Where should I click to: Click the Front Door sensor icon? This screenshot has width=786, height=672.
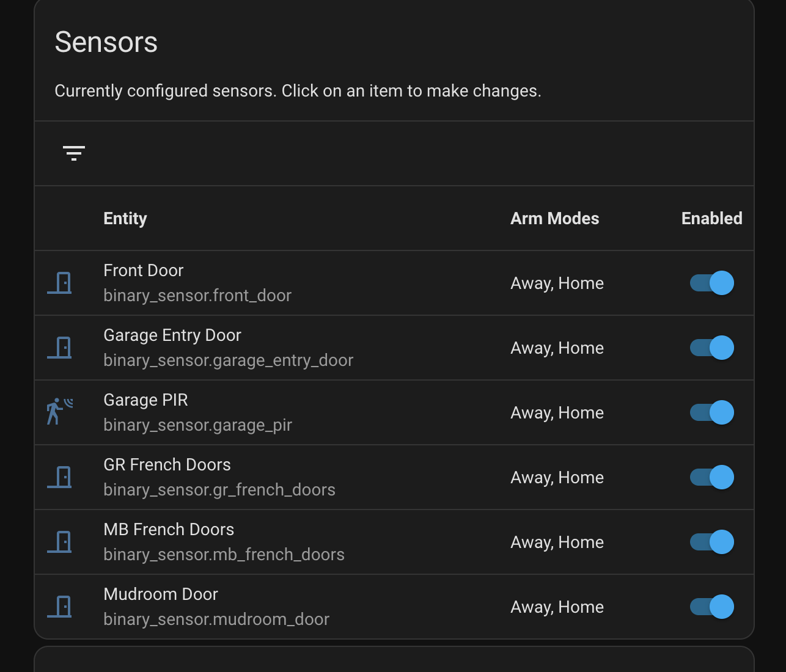(59, 283)
